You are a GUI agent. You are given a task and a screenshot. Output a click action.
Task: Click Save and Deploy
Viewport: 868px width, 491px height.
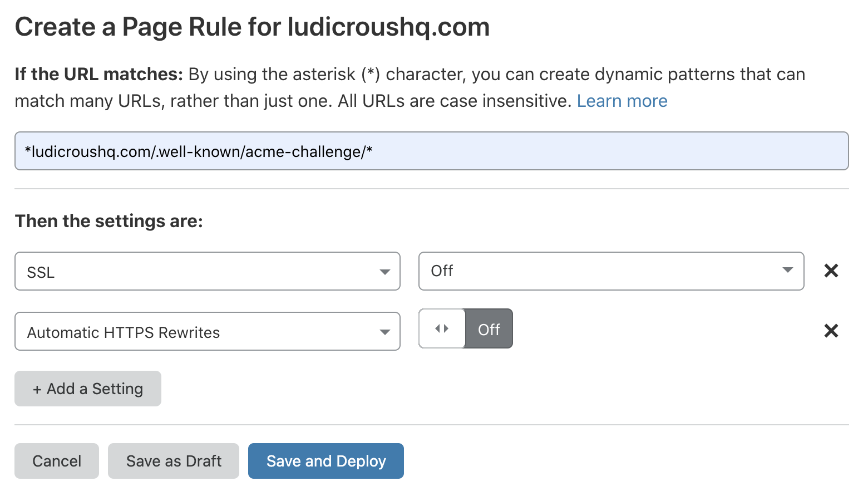(326, 461)
